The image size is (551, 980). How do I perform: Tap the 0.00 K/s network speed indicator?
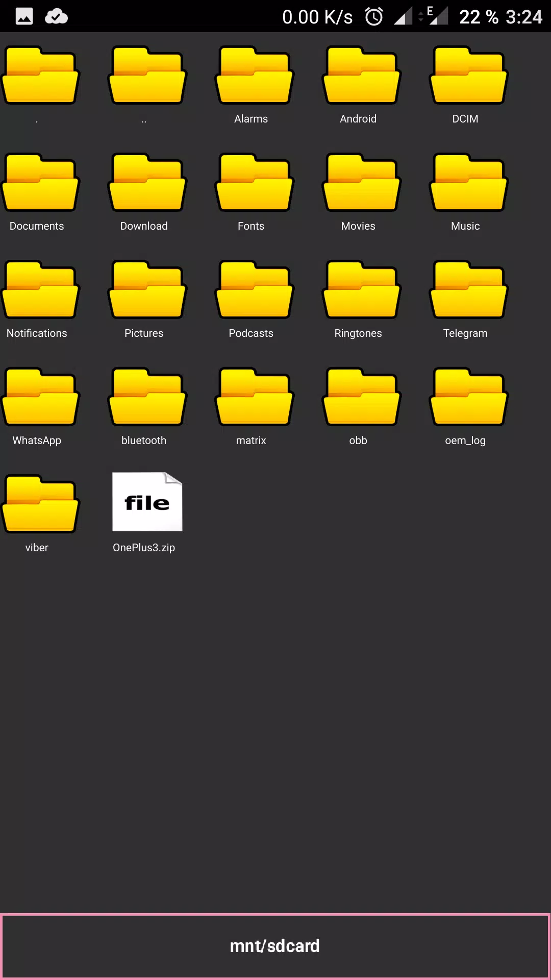point(317,17)
